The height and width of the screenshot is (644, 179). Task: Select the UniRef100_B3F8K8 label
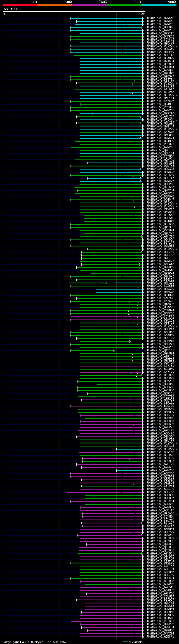pos(161,197)
